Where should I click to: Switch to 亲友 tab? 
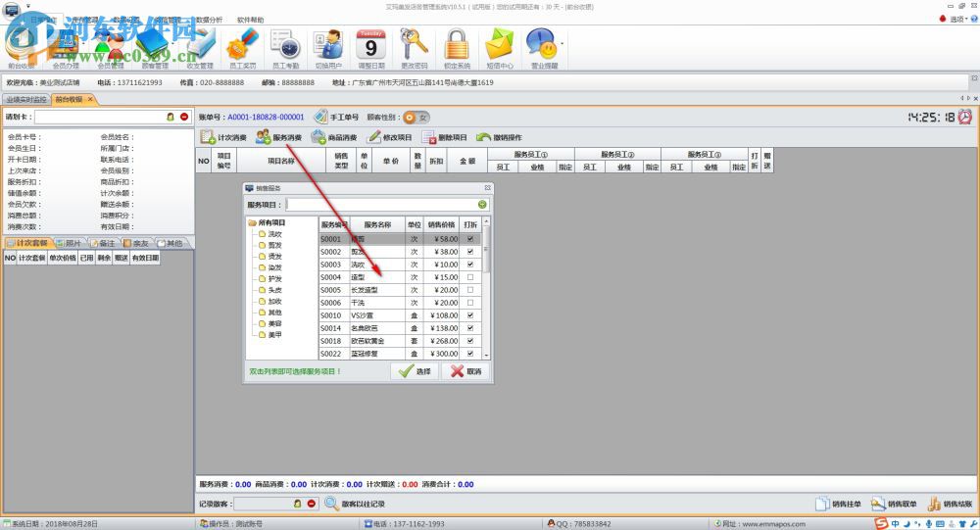point(136,243)
